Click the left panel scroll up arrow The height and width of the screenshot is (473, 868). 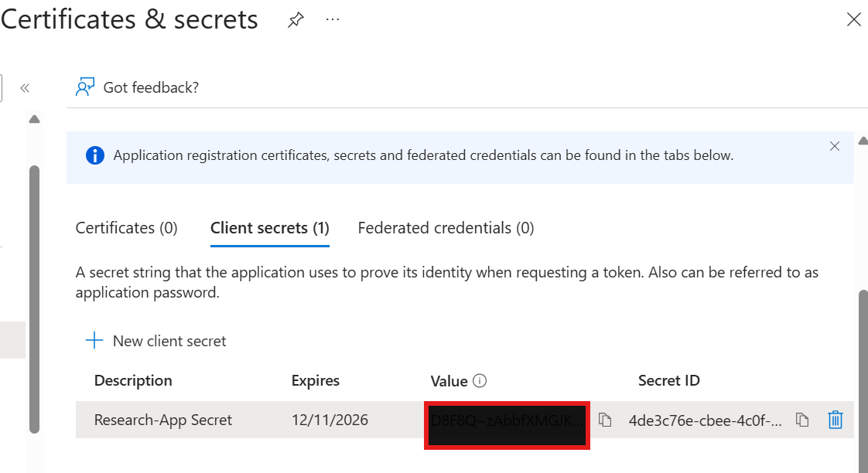[34, 119]
